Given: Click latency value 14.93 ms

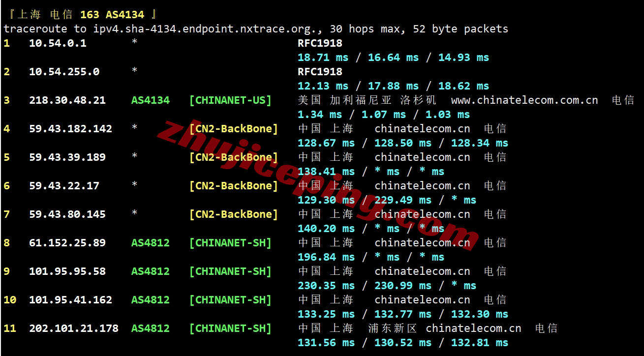Looking at the screenshot, I should pos(464,58).
